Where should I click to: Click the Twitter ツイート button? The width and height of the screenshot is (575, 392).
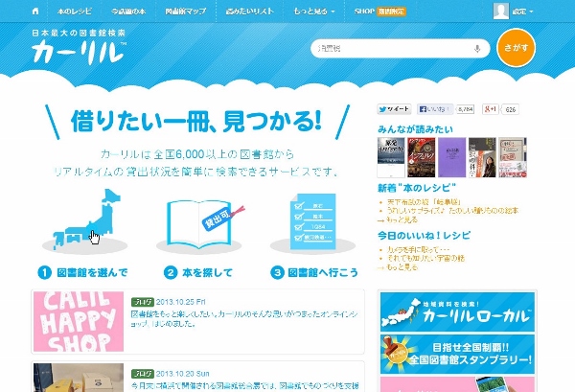(394, 109)
